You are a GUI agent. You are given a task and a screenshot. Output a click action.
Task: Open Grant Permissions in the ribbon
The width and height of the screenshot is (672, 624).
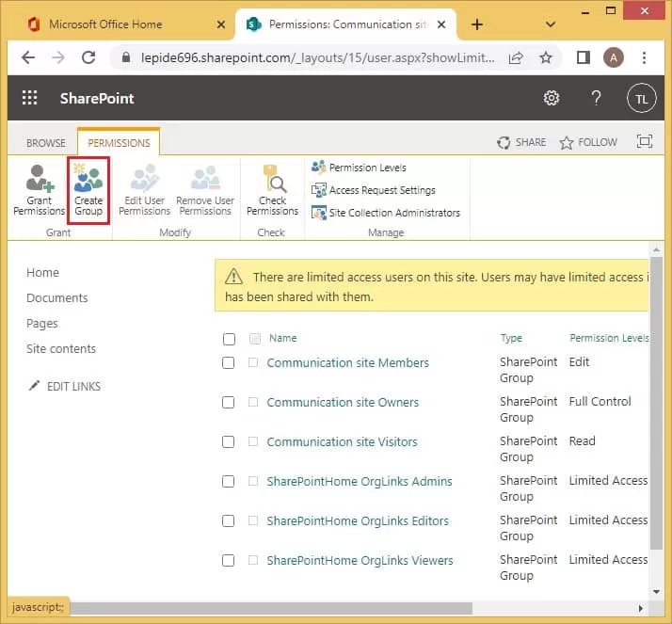pos(40,190)
